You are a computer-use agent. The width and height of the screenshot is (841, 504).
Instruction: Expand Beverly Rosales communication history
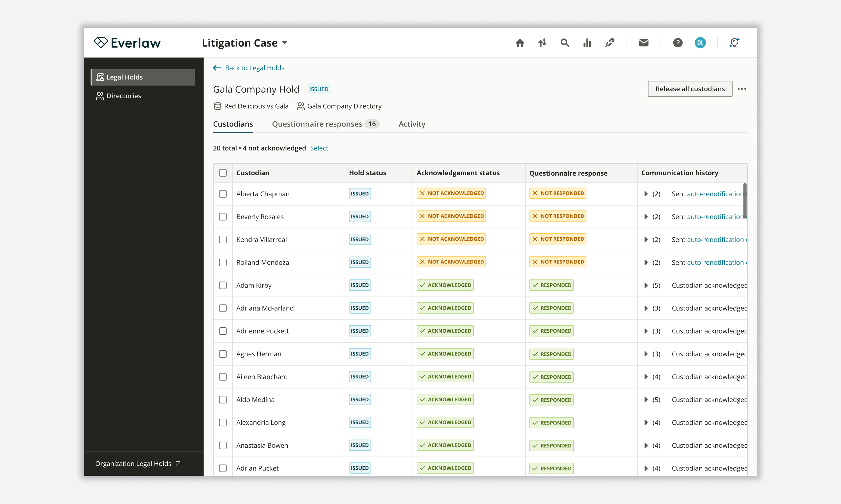coord(646,217)
